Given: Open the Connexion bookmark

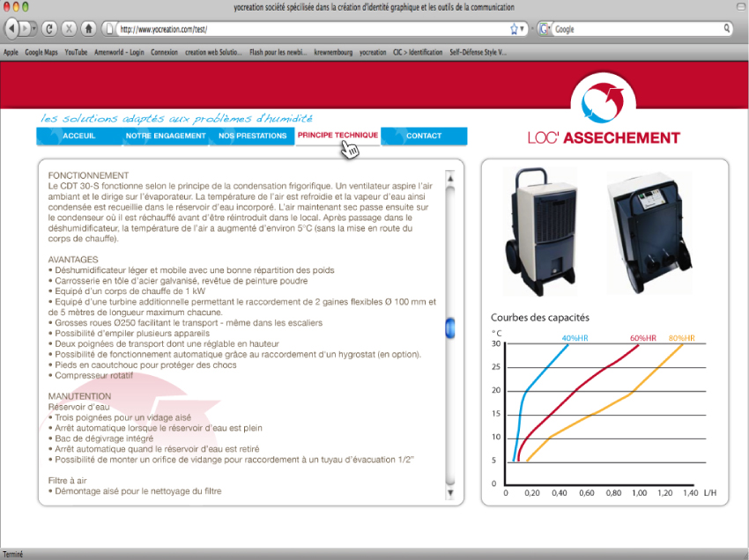Looking at the screenshot, I should [164, 53].
